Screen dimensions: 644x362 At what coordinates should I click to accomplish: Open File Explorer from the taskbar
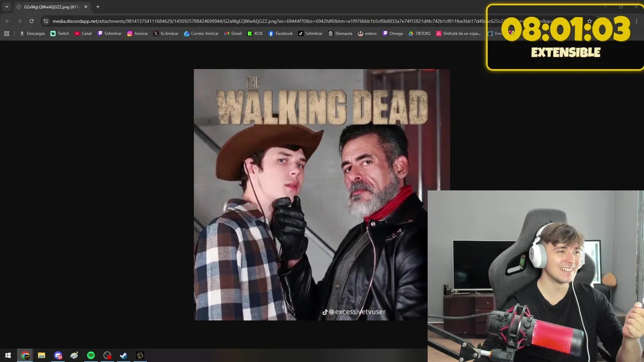pyautogui.click(x=42, y=355)
